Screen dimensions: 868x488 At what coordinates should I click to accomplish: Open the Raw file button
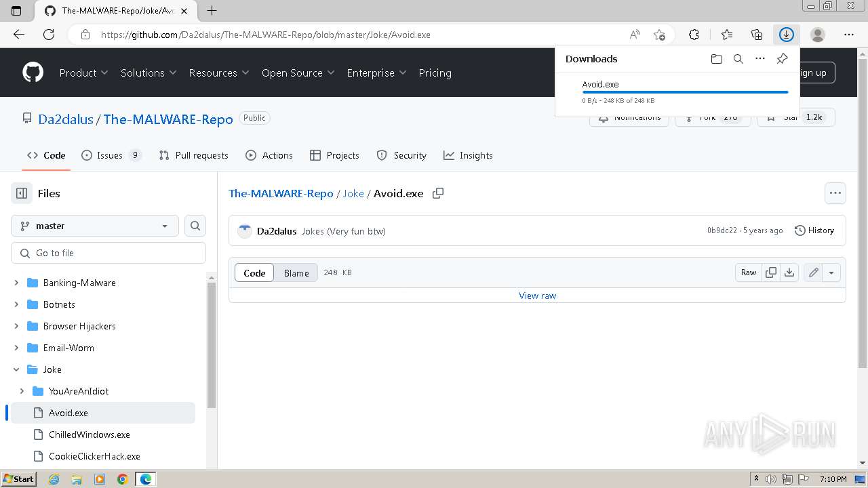point(749,272)
